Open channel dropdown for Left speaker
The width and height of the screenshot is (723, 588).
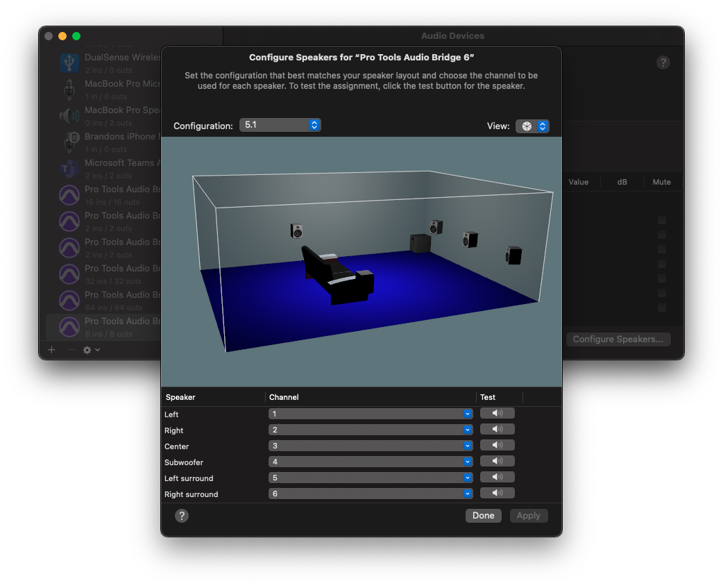click(x=371, y=414)
